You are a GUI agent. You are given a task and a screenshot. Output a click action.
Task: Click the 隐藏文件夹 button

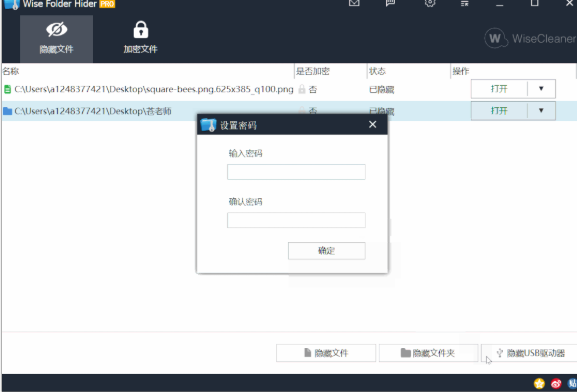428,353
